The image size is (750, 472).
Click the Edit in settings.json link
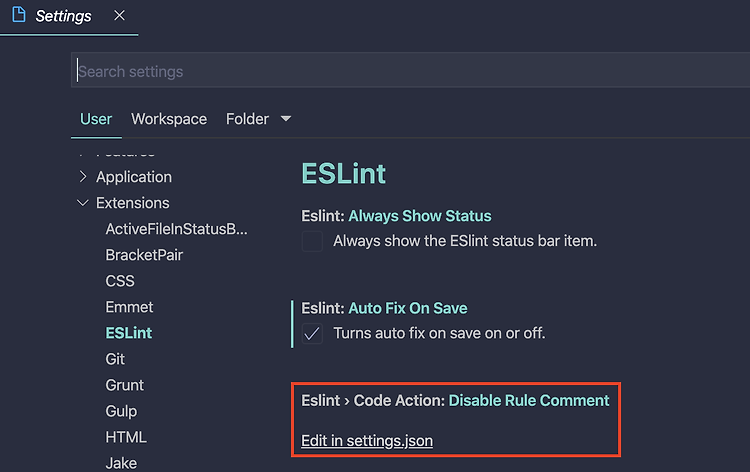point(367,440)
